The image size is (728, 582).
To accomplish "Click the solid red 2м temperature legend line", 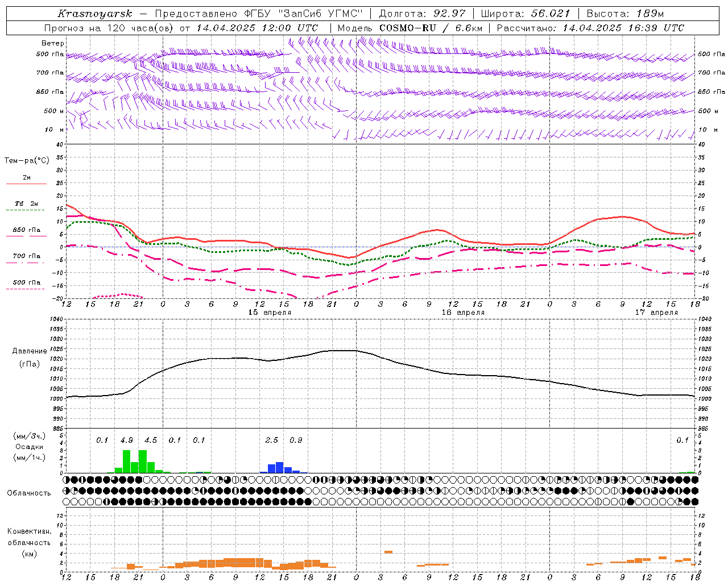I will [26, 184].
